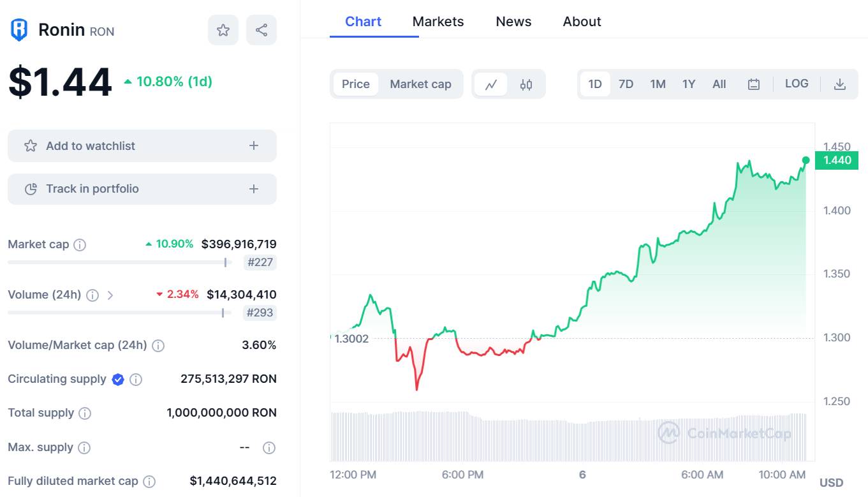Viewport: 868px width, 497px height.
Task: Click the volume rank progress bar
Action: 120,313
